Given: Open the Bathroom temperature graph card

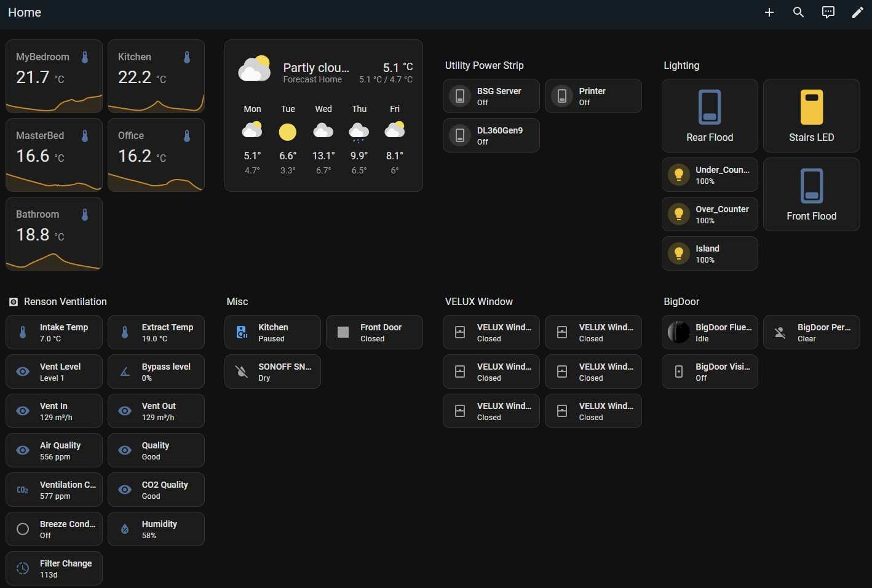Looking at the screenshot, I should coord(54,234).
